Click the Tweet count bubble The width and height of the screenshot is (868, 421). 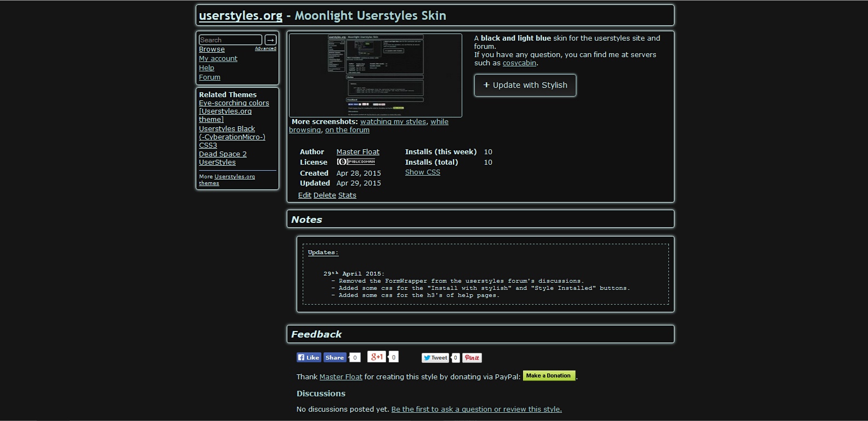point(455,358)
